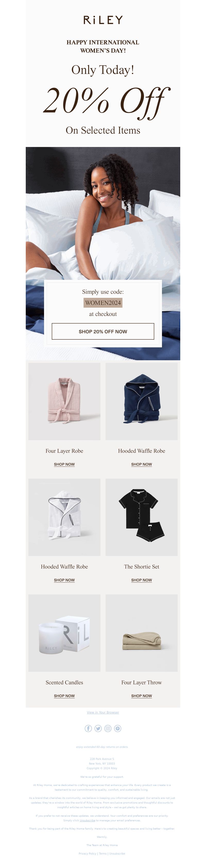
Task: Open the white Hooded Waffle Robe image
Action: tap(64, 517)
